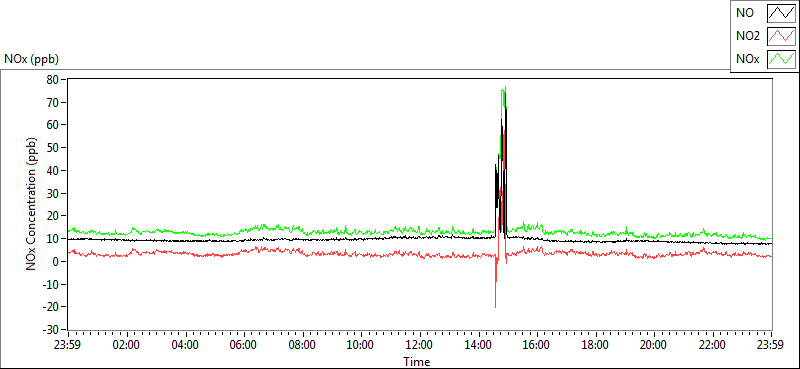Click the 80 maximum value on y-axis
Viewport: 800px width, 369px height.
coord(54,79)
